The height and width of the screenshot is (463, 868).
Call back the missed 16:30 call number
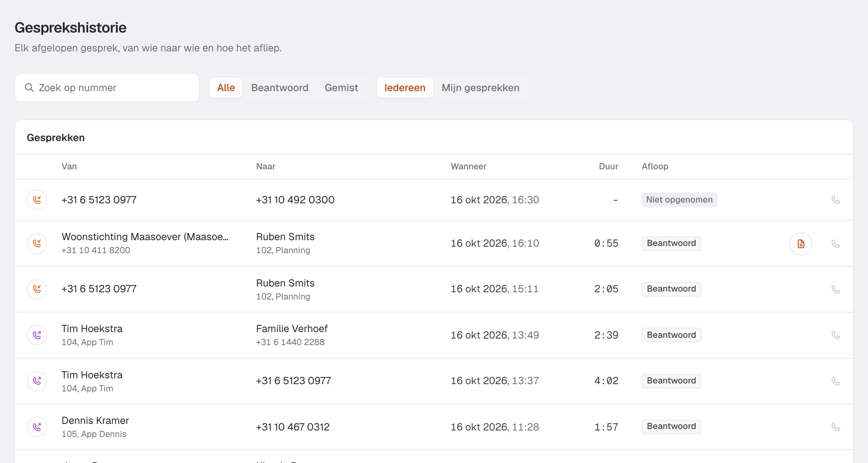point(835,200)
